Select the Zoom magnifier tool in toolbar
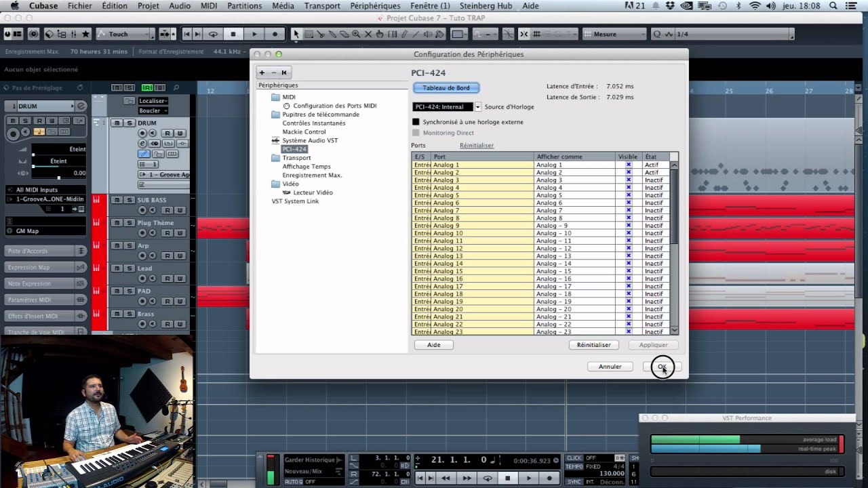The image size is (868, 488). (356, 34)
